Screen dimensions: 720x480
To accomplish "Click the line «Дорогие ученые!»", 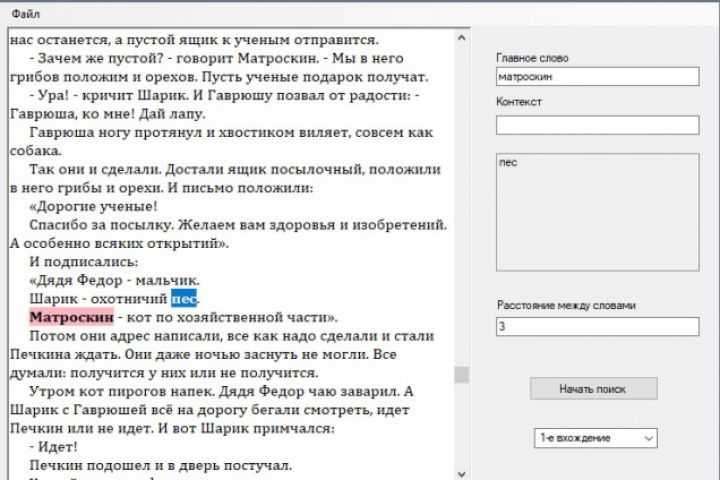I will pyautogui.click(x=93, y=206).
